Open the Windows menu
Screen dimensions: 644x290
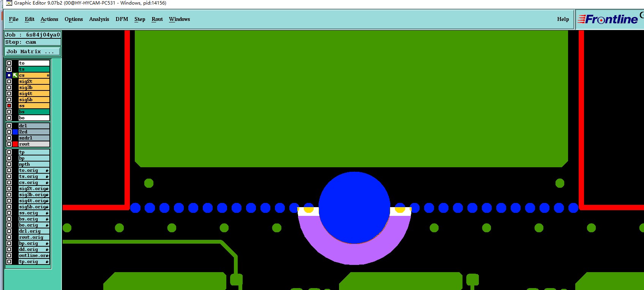click(180, 19)
